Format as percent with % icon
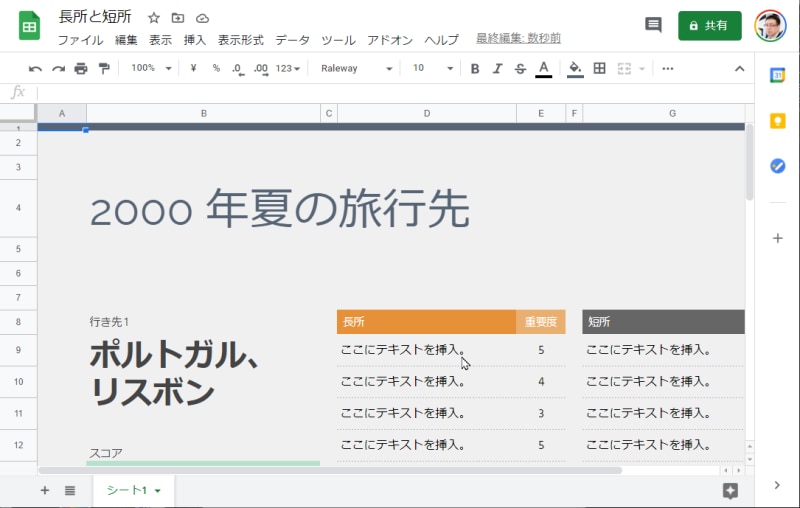Image resolution: width=800 pixels, height=508 pixels. click(216, 68)
